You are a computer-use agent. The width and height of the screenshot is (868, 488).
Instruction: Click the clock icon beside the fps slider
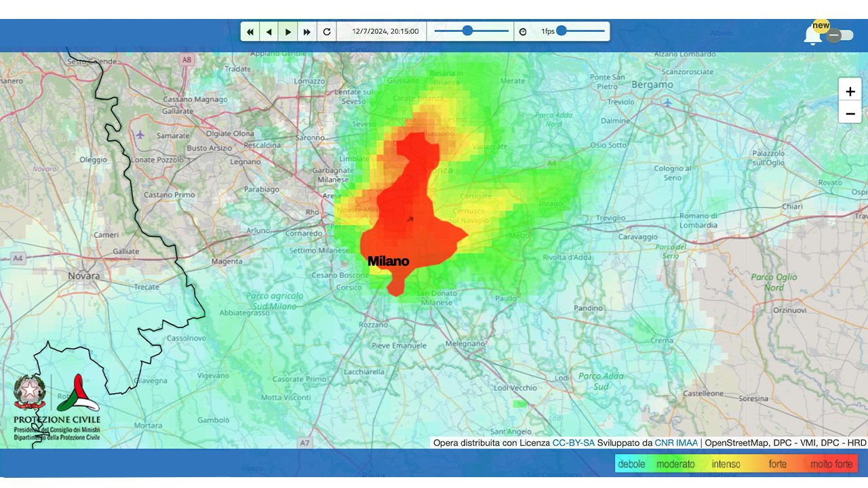[522, 30]
